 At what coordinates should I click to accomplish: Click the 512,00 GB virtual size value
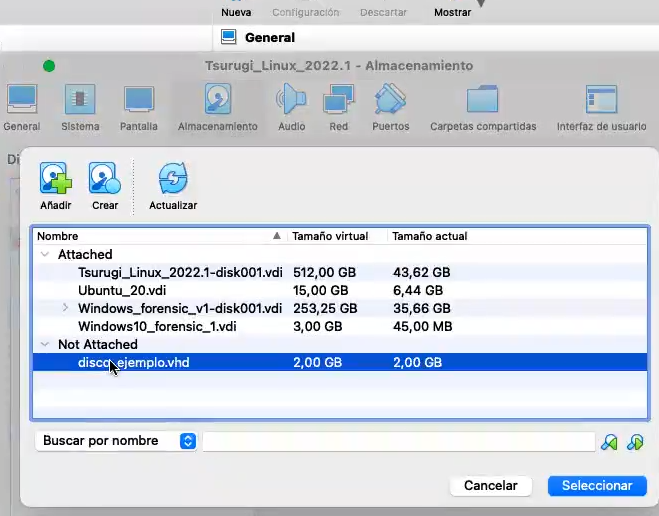324,272
